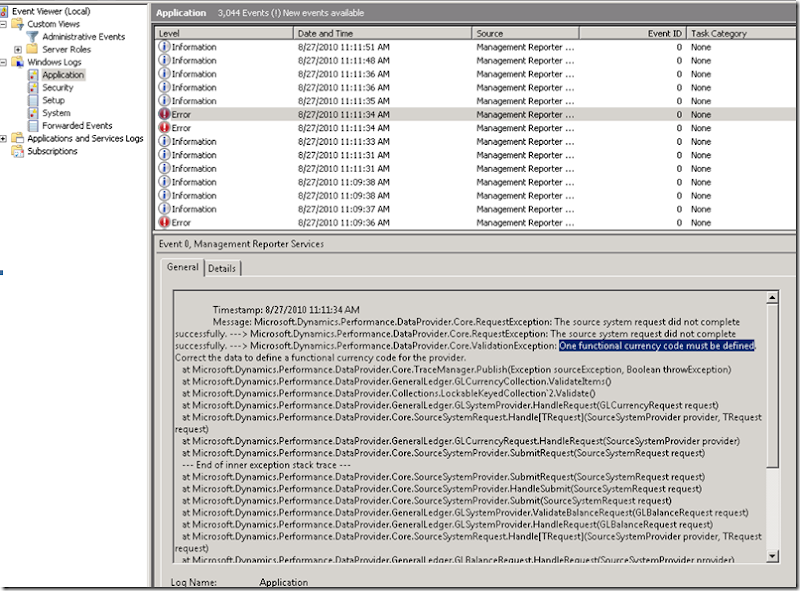Switch to the Details tab
This screenshot has width=800, height=591.
tap(222, 268)
